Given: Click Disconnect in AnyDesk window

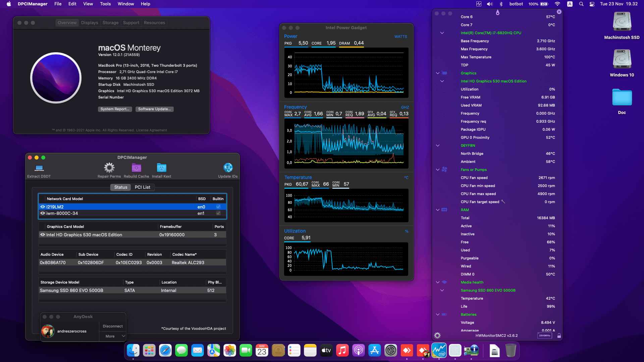Looking at the screenshot, I should [113, 326].
